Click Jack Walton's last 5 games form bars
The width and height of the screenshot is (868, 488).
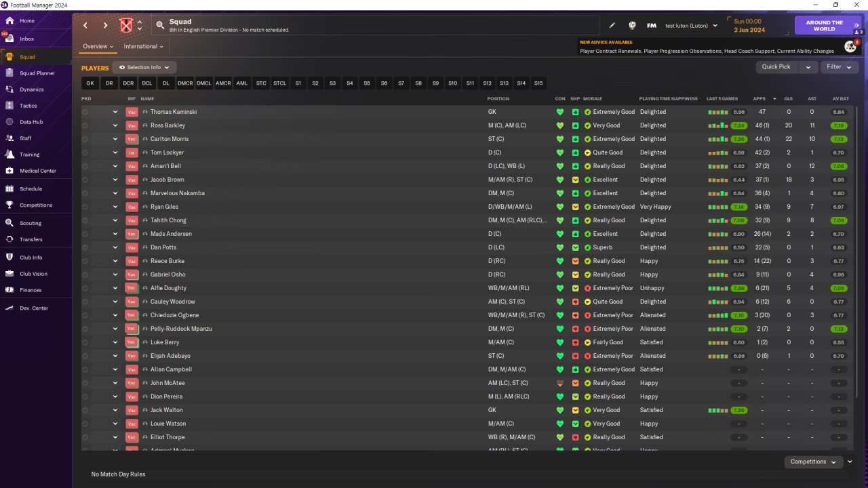point(719,410)
